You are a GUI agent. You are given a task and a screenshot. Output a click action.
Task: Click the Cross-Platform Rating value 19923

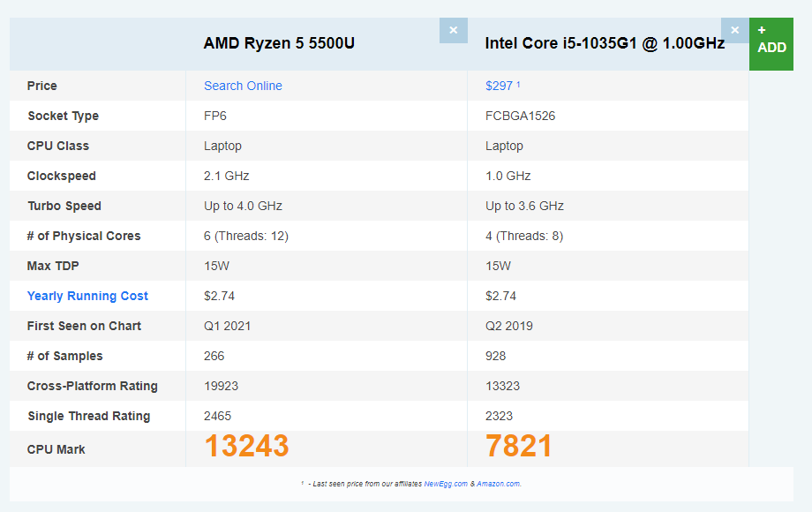221,386
